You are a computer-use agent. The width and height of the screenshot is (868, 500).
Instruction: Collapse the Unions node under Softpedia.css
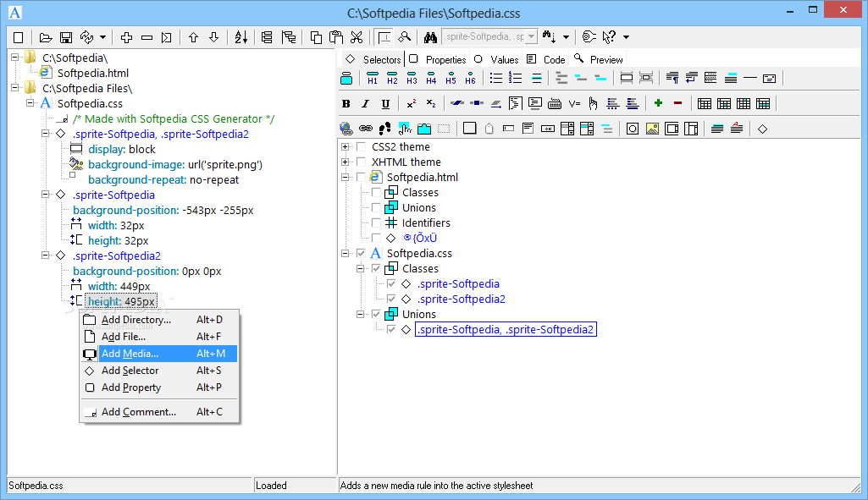pos(361,314)
